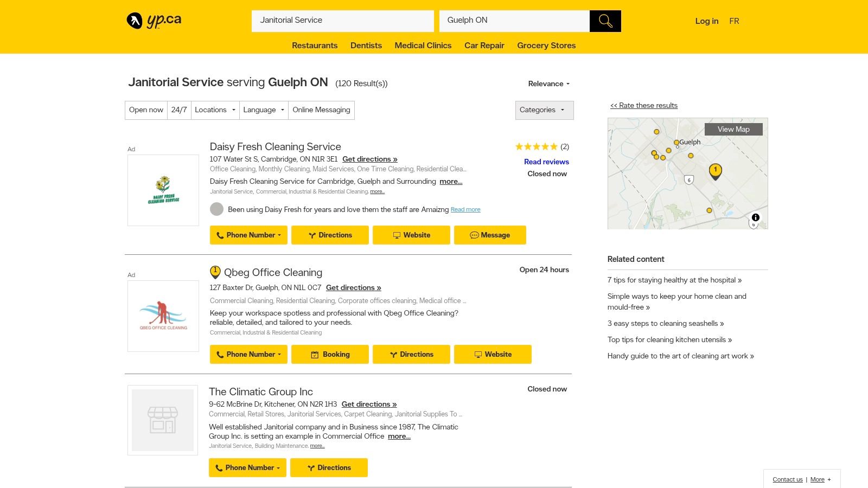This screenshot has width=868, height=488.
Task: Open the Grocery Stores category link
Action: pyautogui.click(x=546, y=46)
